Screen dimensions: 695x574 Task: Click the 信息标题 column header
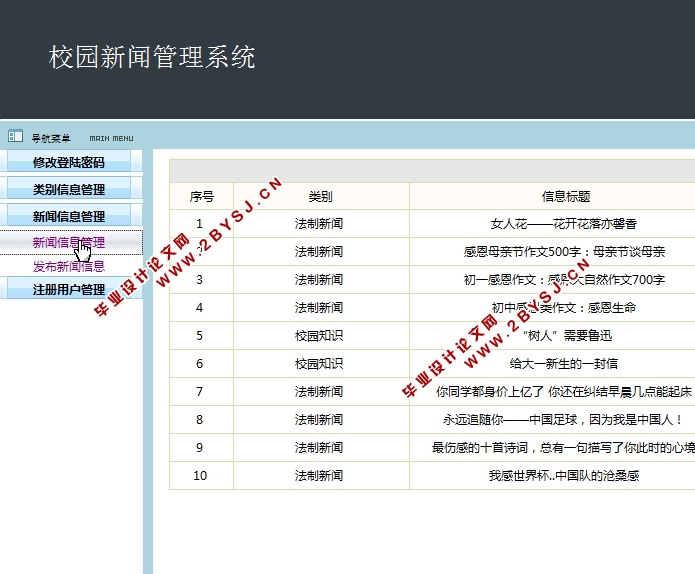pyautogui.click(x=566, y=196)
